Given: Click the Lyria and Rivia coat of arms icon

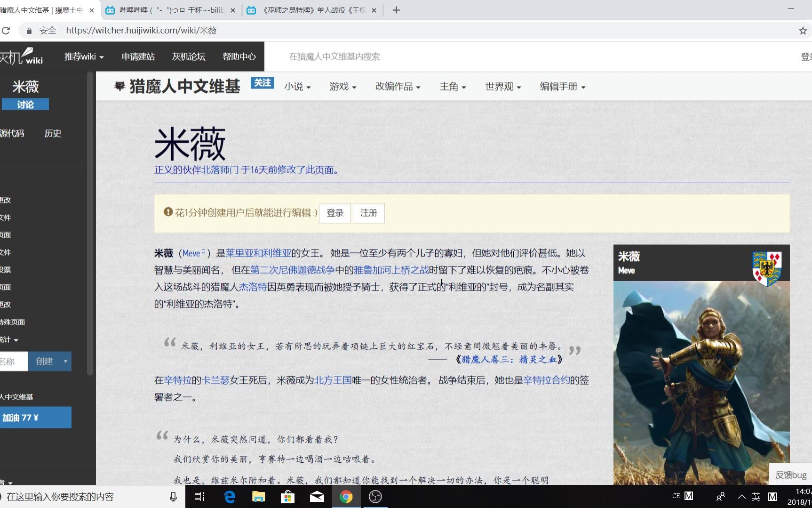Looking at the screenshot, I should click(x=767, y=268).
